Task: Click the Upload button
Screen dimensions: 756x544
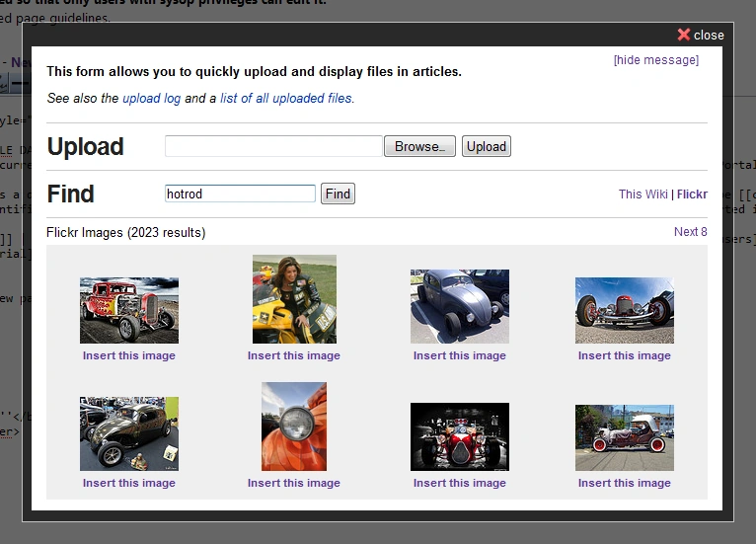Action: coord(486,146)
